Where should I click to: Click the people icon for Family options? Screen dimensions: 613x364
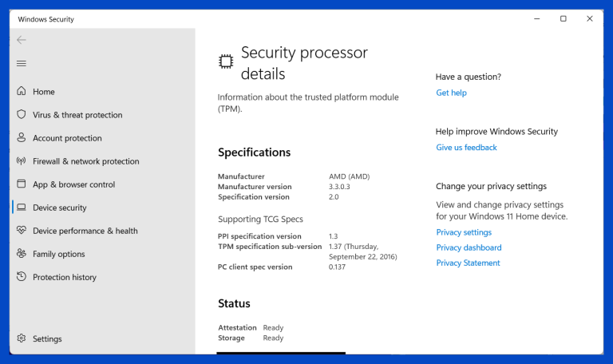22,253
